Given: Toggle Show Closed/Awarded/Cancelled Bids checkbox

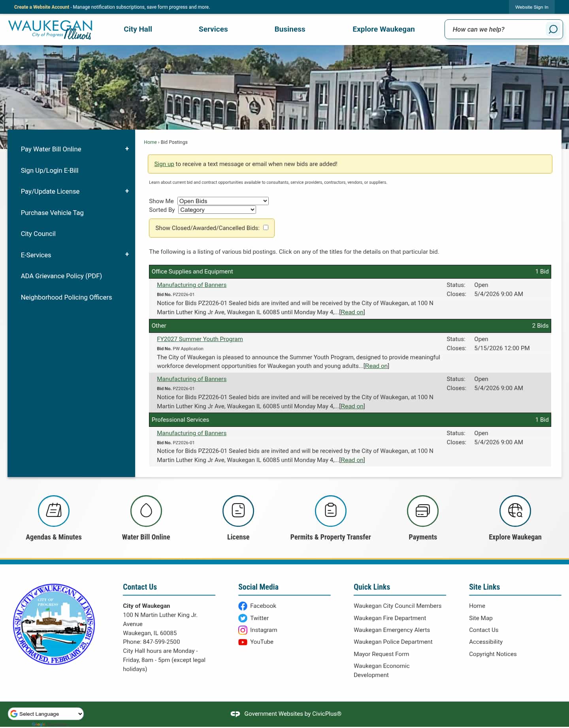Looking at the screenshot, I should 266,227.
